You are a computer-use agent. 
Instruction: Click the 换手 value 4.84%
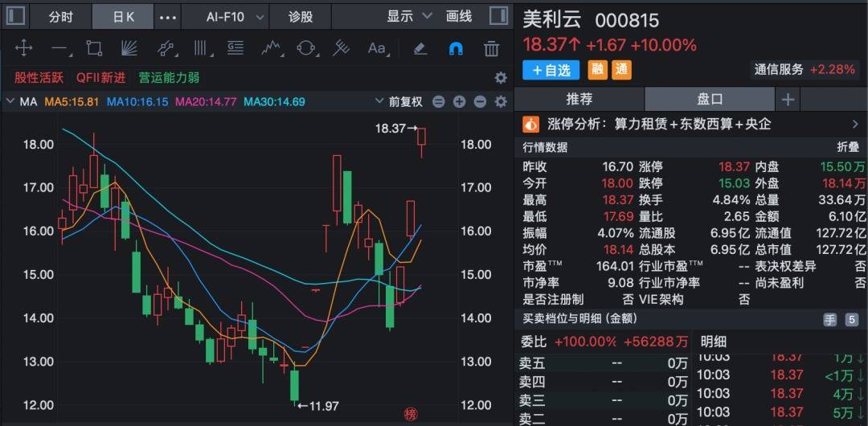point(730,200)
